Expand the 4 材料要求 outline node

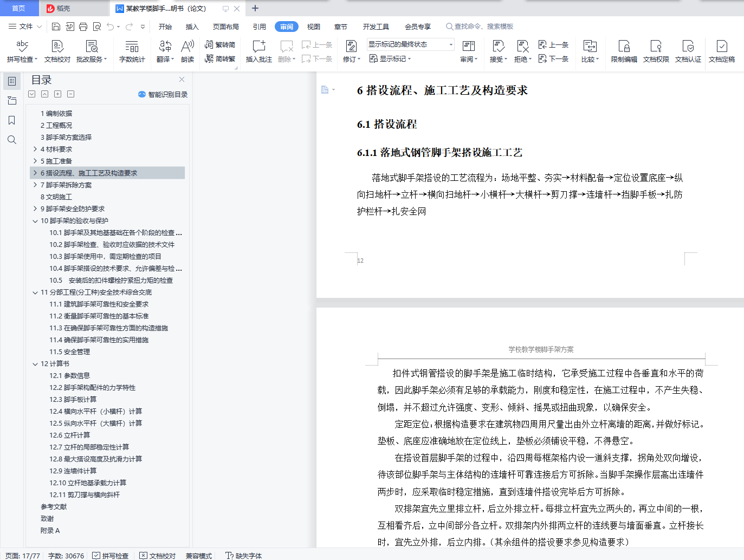[x=35, y=149]
